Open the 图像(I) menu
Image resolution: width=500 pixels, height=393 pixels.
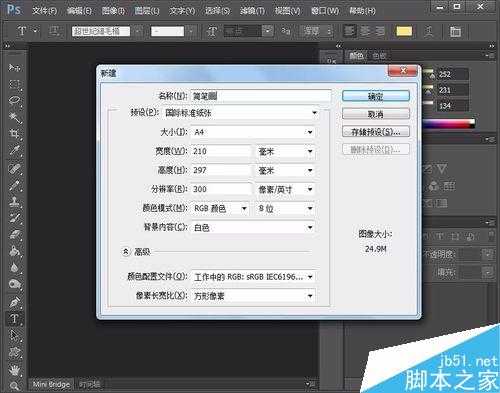[113, 11]
